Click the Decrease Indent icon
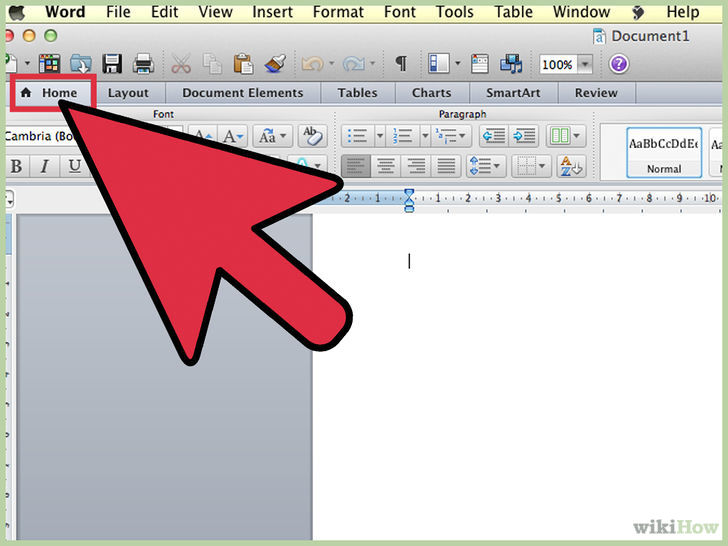 point(494,136)
